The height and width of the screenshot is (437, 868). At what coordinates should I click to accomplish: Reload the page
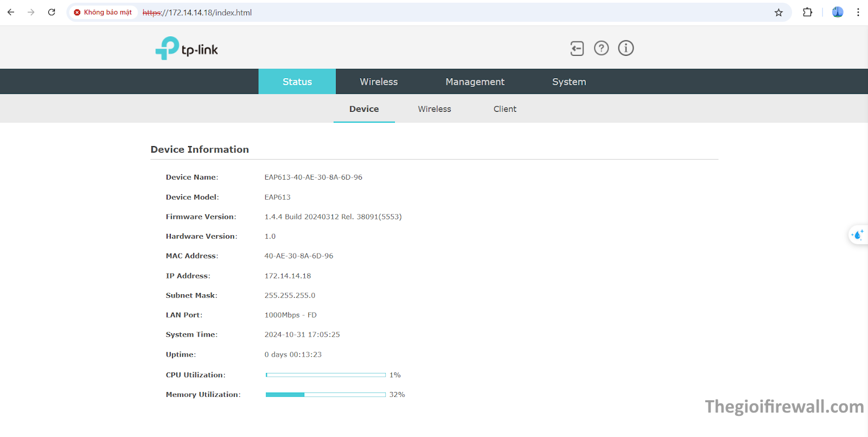[52, 12]
